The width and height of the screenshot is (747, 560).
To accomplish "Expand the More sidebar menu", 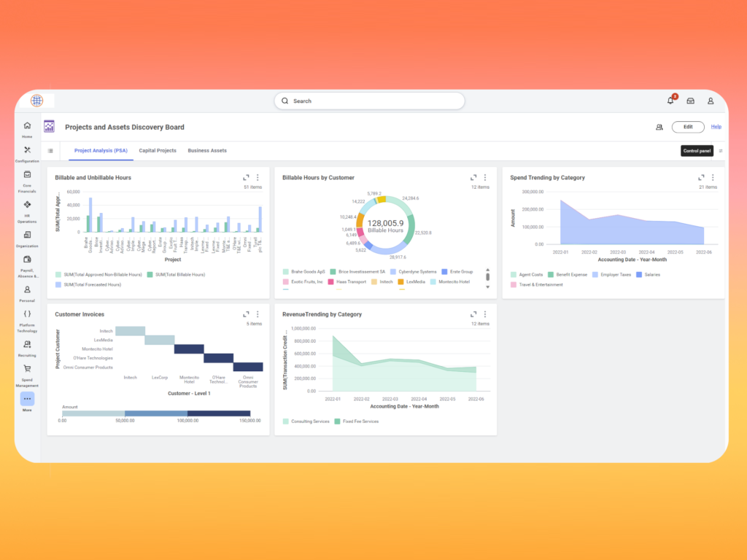I will point(27,400).
